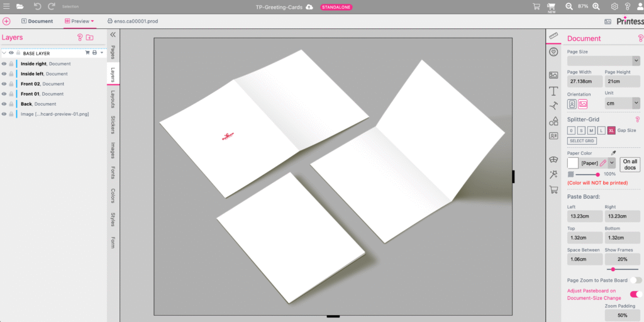644x322 pixels.
Task: Open the Unit dropdown showing cm
Action: click(622, 103)
